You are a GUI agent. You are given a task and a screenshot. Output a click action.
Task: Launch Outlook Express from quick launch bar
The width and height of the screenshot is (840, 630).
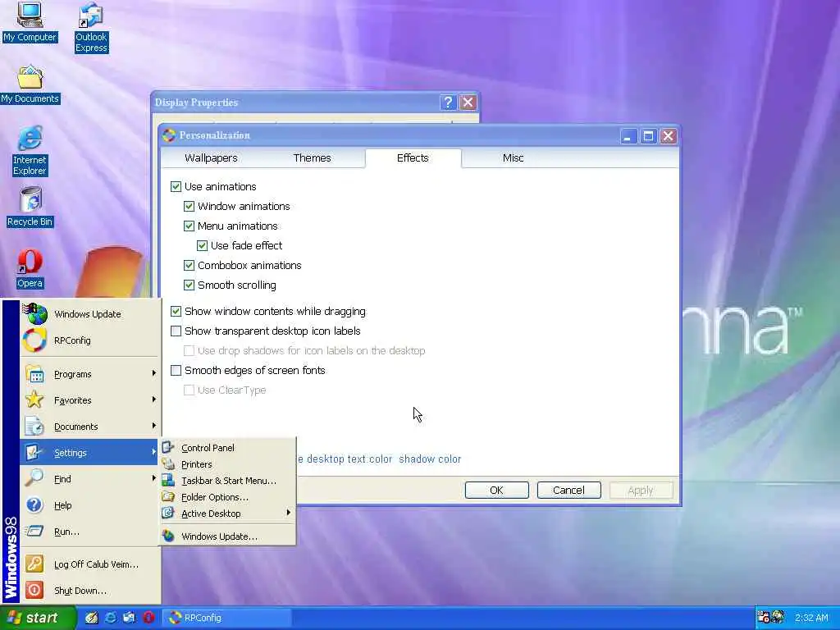click(x=129, y=618)
